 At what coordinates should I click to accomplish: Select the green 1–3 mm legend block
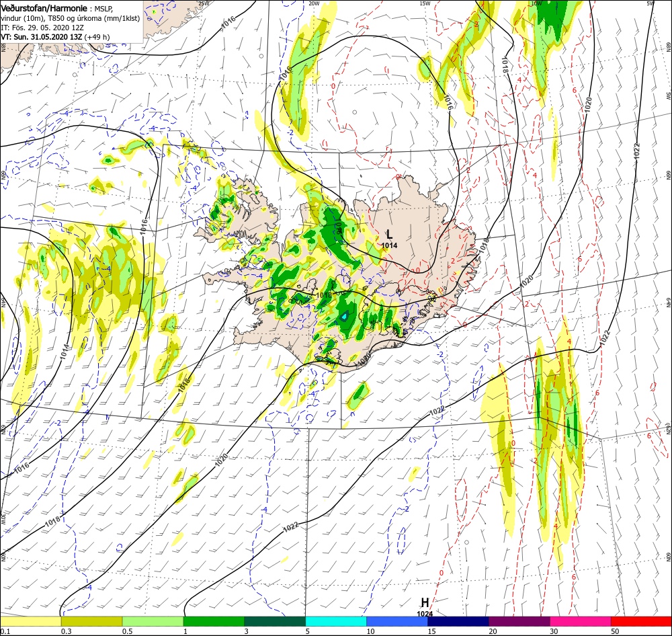[214, 621]
